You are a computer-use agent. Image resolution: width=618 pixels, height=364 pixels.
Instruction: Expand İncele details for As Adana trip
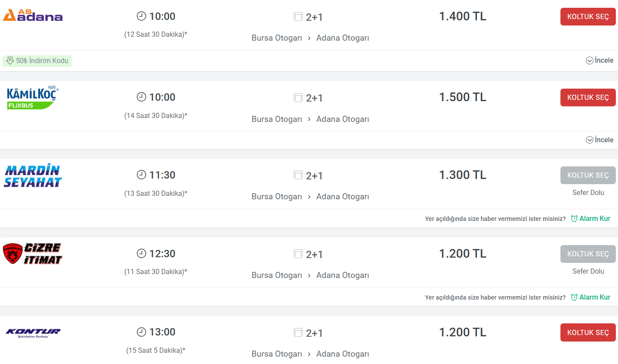click(599, 61)
